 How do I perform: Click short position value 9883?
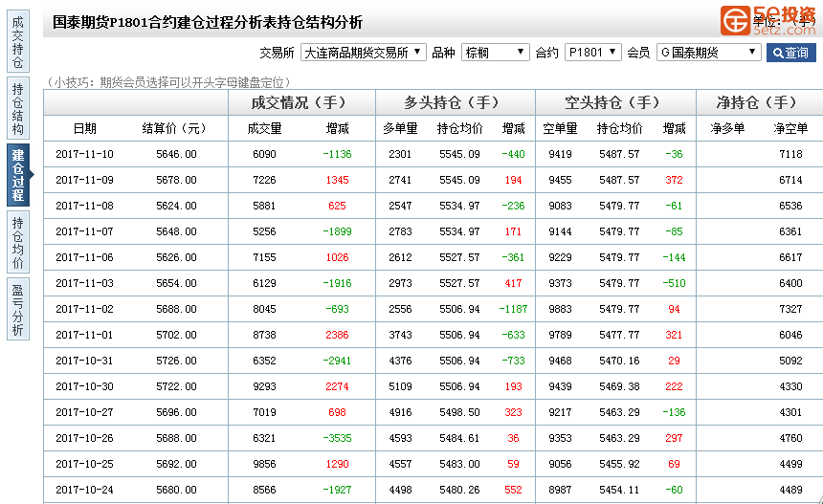[560, 309]
